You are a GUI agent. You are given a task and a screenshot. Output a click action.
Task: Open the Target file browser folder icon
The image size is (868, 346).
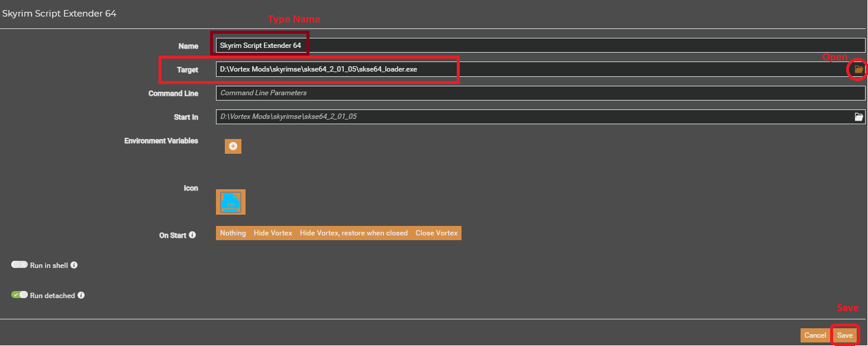[x=859, y=70]
